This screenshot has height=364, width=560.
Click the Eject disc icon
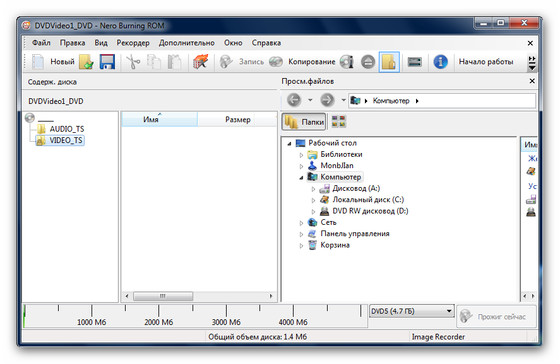pos(368,62)
